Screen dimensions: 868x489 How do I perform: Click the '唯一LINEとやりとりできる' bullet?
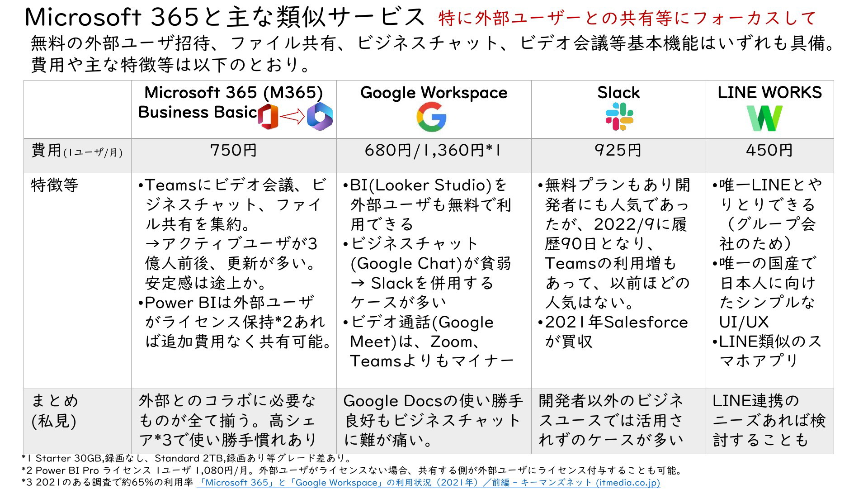point(767,214)
